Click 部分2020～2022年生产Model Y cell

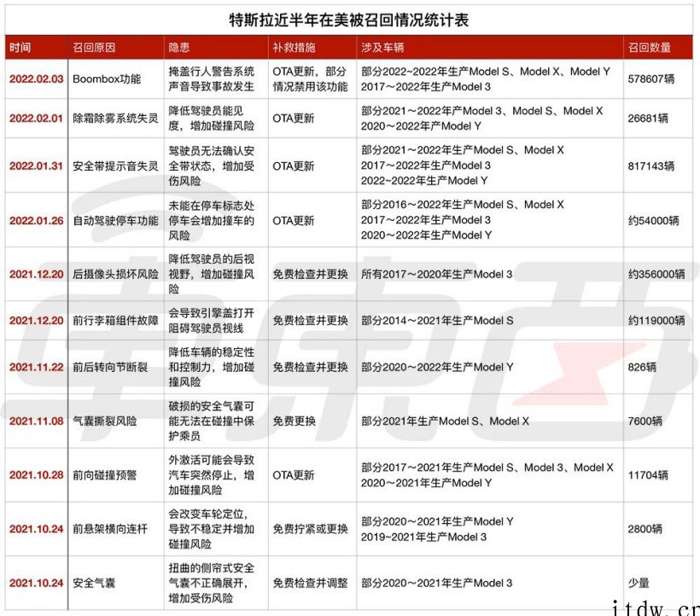point(437,367)
